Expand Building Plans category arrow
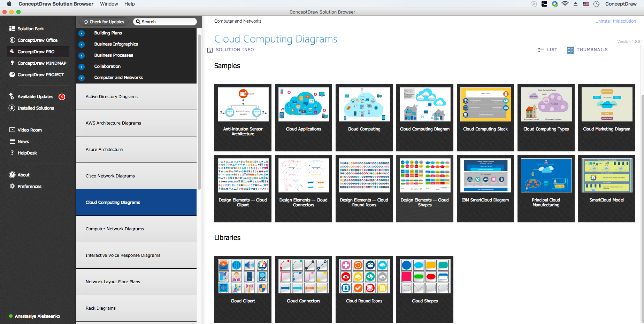The image size is (644, 324). 82,33
